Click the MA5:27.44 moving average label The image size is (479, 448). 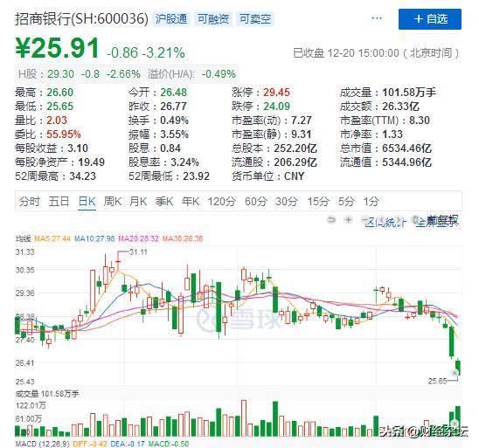pos(52,238)
